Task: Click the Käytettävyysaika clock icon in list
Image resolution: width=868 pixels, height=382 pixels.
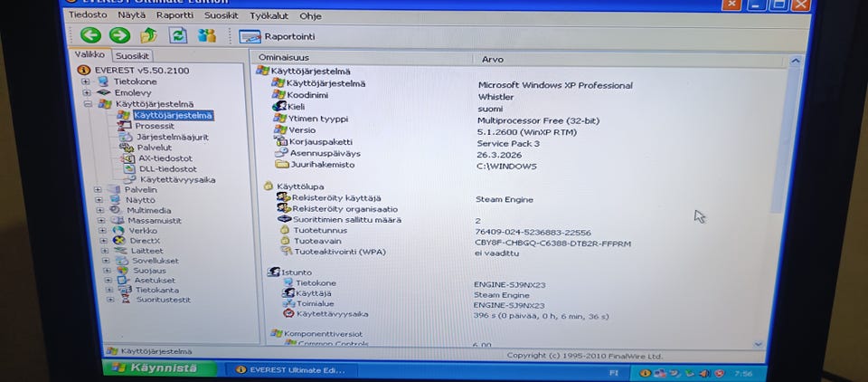Action: pyautogui.click(x=288, y=314)
